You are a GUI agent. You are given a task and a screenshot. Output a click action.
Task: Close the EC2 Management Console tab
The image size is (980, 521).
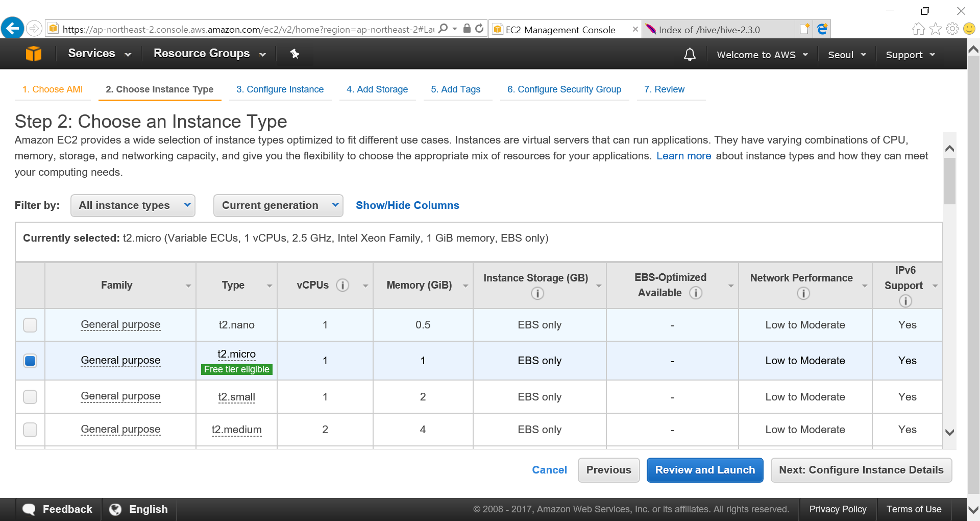click(x=635, y=29)
